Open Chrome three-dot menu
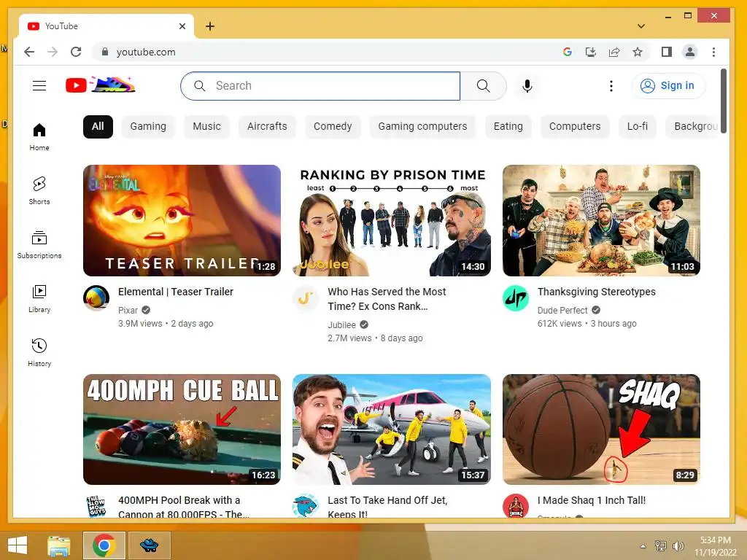This screenshot has height=560, width=747. coord(713,52)
